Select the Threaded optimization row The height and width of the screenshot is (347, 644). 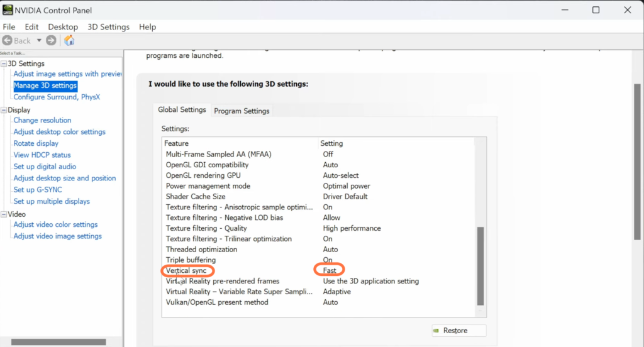coord(318,250)
